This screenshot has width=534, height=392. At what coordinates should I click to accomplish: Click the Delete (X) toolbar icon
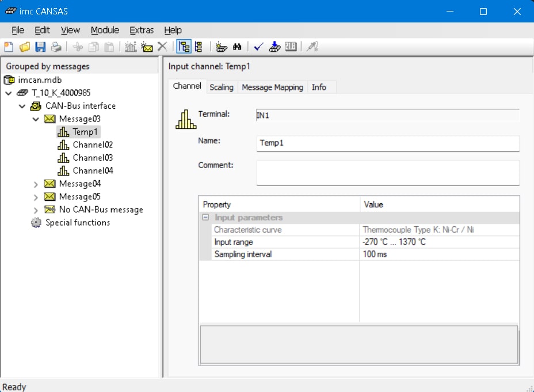[x=162, y=47]
